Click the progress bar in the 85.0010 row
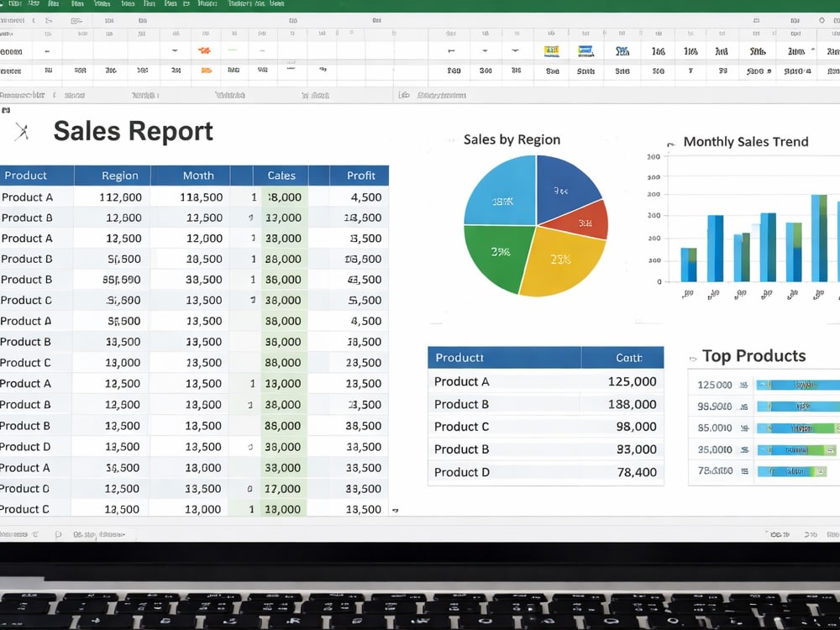 click(x=798, y=428)
